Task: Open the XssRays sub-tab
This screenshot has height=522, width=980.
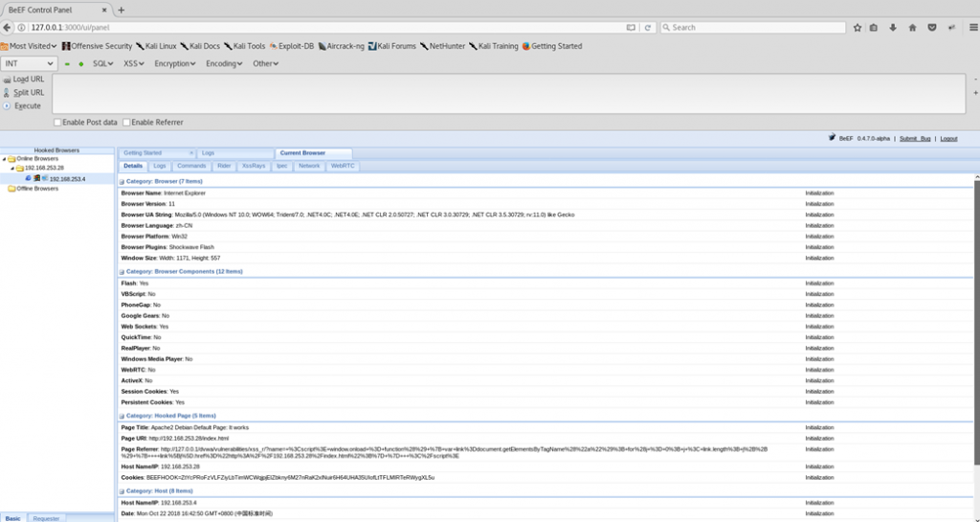Action: [254, 167]
